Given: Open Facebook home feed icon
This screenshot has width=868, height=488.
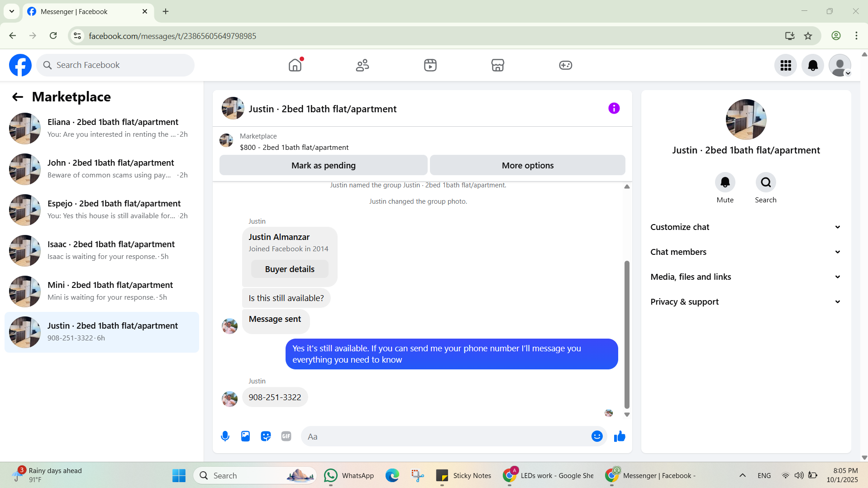Looking at the screenshot, I should (x=295, y=65).
